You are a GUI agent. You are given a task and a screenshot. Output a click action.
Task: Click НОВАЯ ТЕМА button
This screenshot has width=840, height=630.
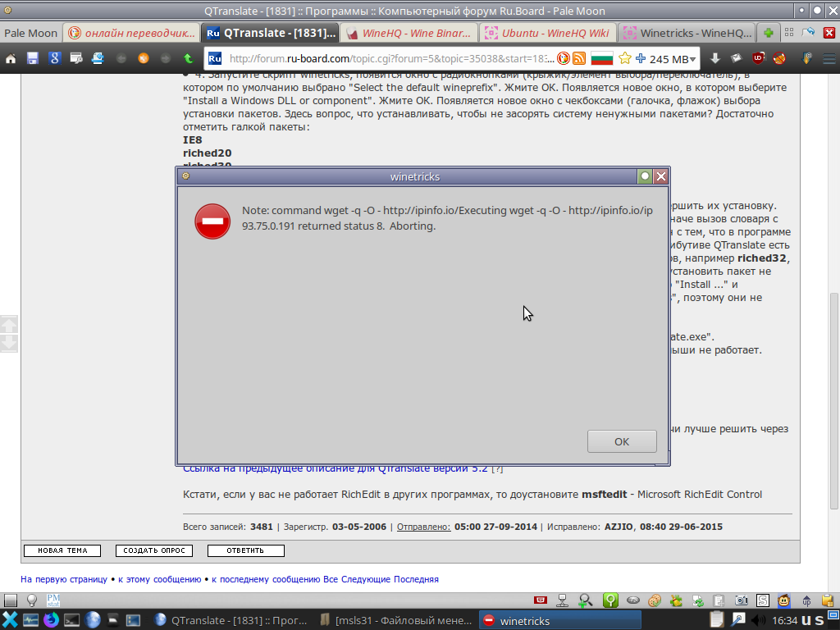click(62, 550)
